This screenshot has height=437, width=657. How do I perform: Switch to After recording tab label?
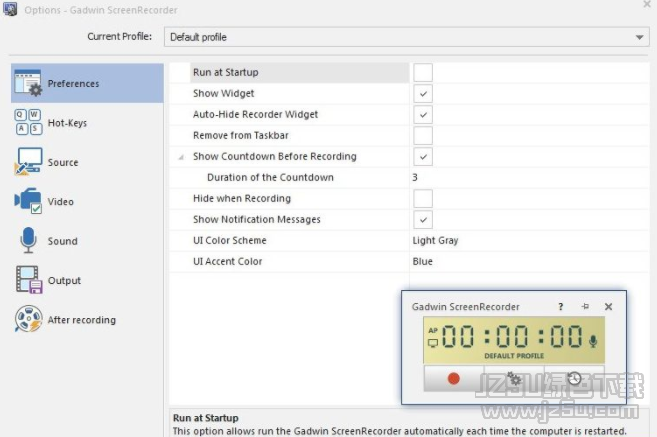coord(82,320)
